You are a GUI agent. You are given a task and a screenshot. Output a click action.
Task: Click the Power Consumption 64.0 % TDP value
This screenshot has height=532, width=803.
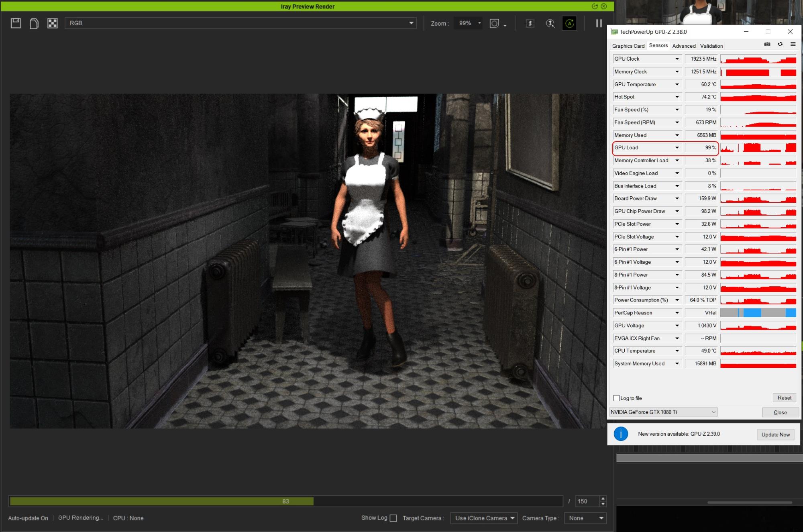(701, 300)
